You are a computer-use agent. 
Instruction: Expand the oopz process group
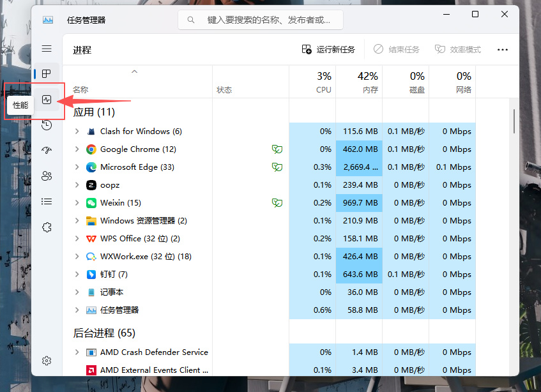77,185
